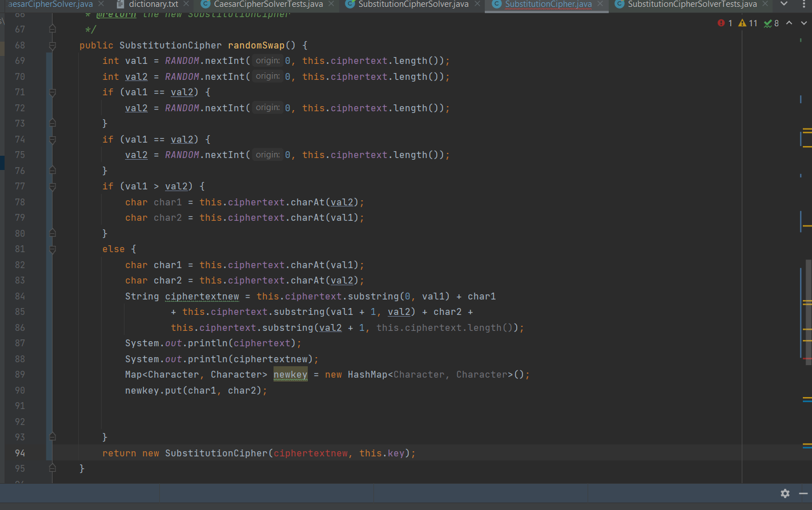Jump to previous highlighted error arrow

tap(789, 23)
